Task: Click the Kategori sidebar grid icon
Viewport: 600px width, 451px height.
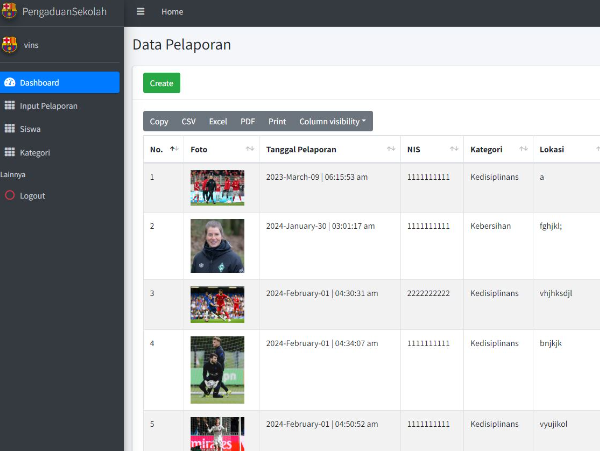Action: click(10, 153)
